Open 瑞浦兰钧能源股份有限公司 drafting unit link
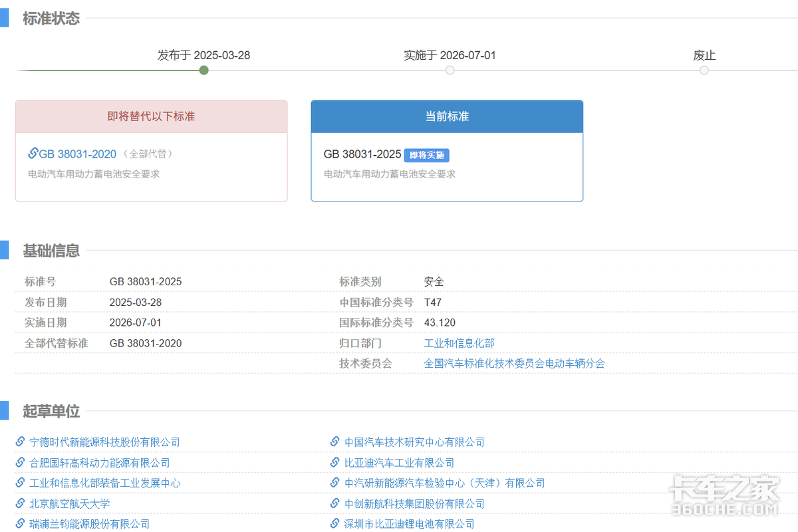Image resolution: width=798 pixels, height=532 pixels. 90,524
